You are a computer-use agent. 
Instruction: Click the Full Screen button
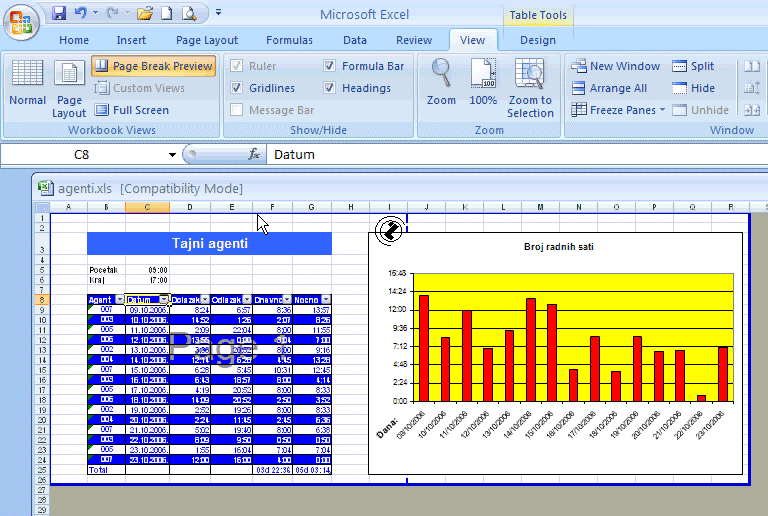[x=132, y=110]
